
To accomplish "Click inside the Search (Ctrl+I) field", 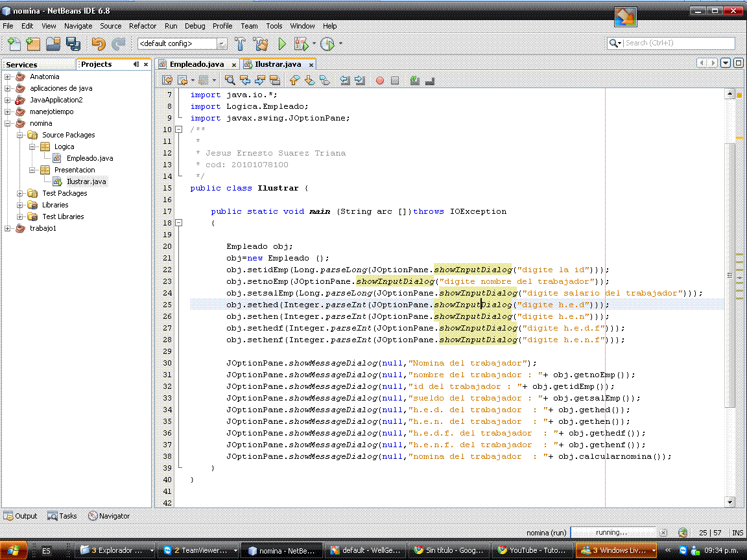I will [x=679, y=43].
